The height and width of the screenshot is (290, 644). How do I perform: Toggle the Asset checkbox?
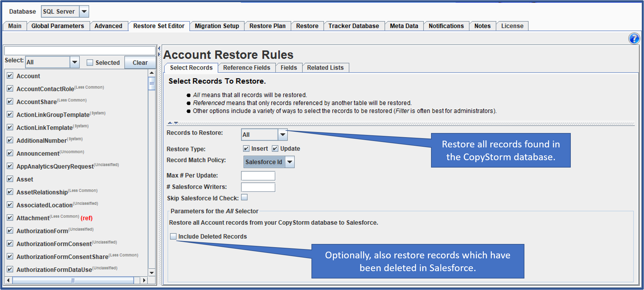tap(10, 179)
